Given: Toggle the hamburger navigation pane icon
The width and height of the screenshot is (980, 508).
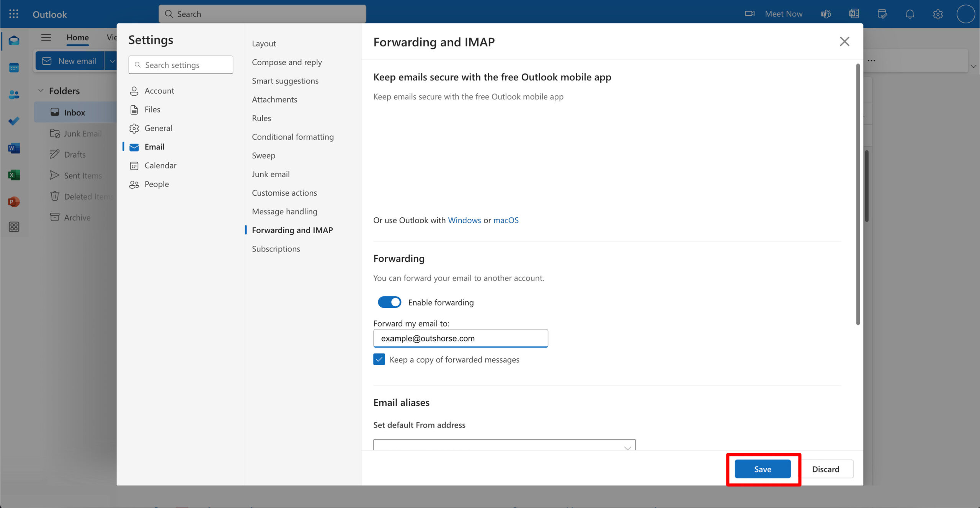Looking at the screenshot, I should coord(46,38).
